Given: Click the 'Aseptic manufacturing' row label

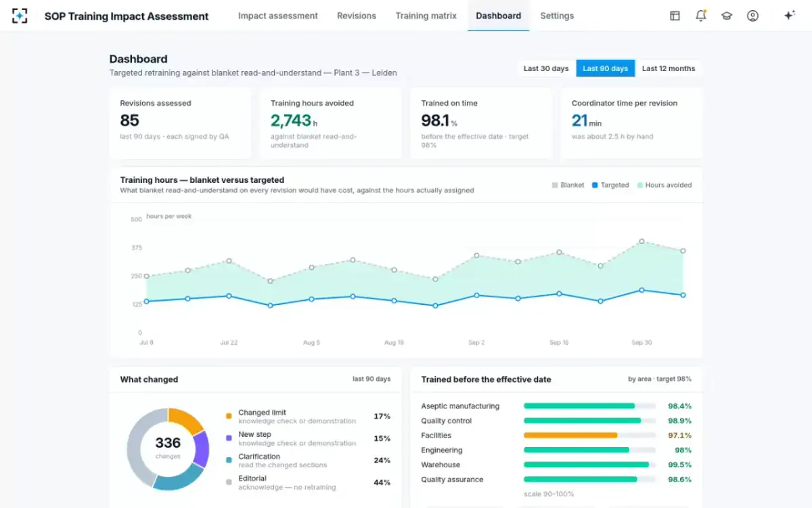Looking at the screenshot, I should click(461, 406).
